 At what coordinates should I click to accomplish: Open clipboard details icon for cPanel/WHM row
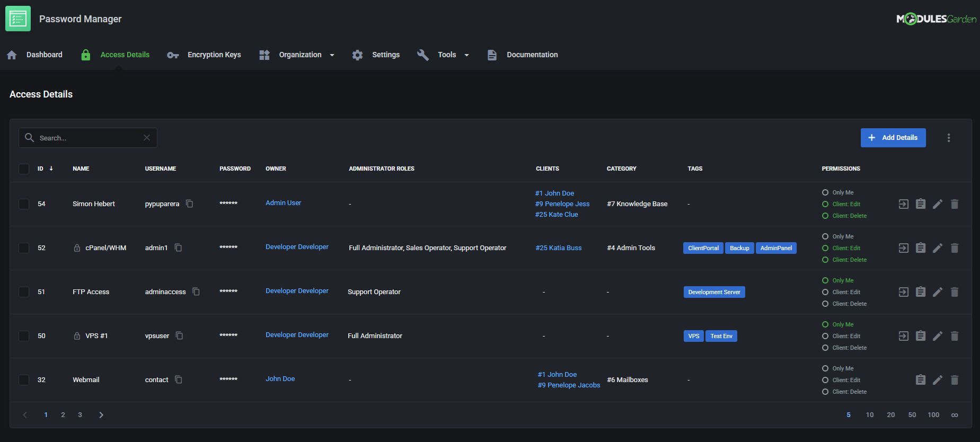(x=921, y=248)
